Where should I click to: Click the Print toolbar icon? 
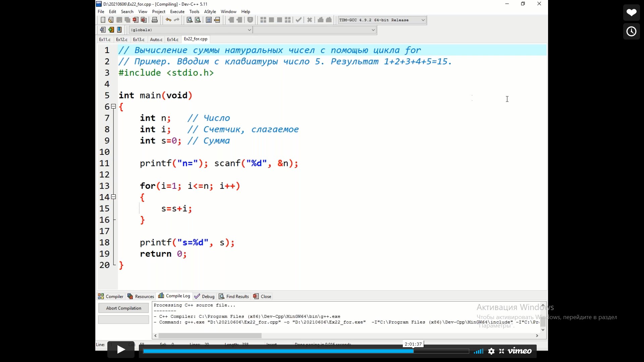click(155, 20)
